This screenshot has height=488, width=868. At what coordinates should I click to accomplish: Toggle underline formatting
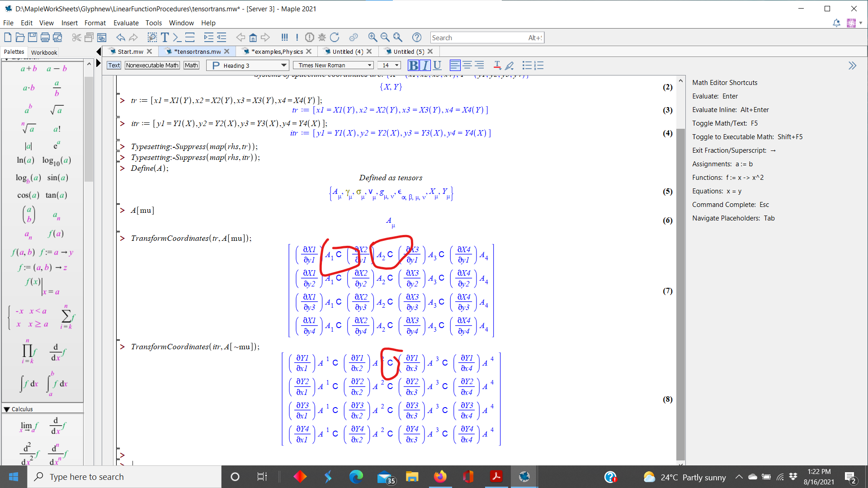pyautogui.click(x=437, y=66)
